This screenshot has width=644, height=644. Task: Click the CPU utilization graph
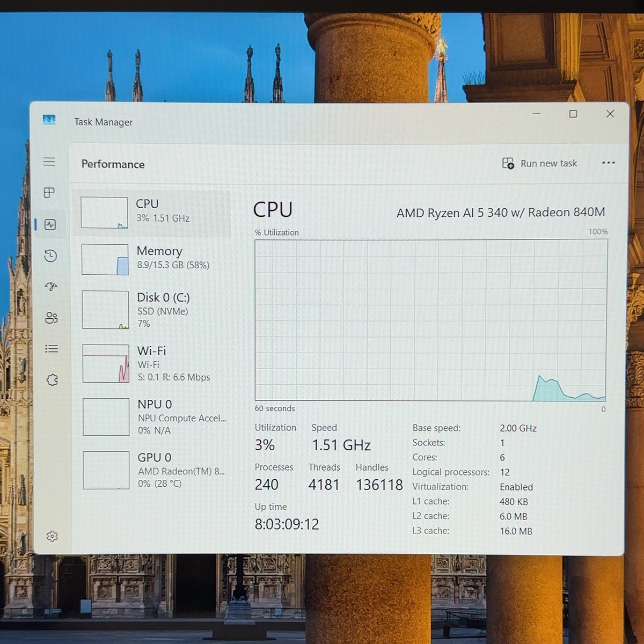pyautogui.click(x=431, y=320)
